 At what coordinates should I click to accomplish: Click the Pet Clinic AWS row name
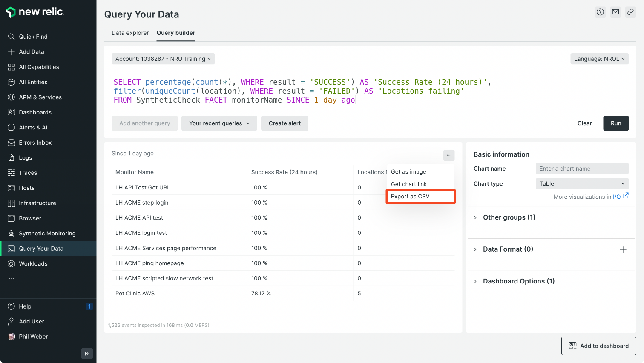pos(135,294)
